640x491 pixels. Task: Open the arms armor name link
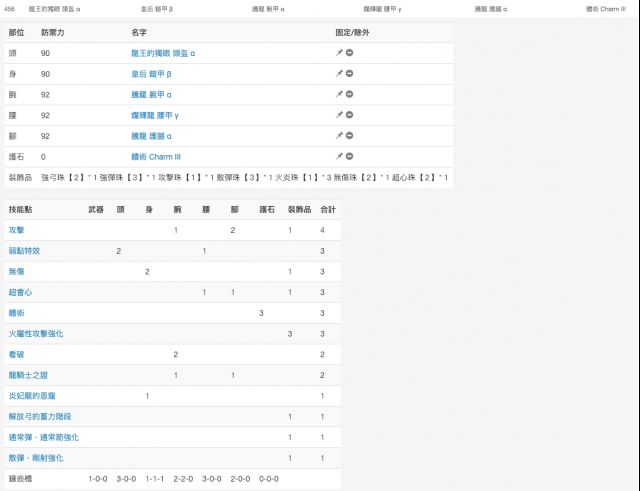tap(151, 95)
